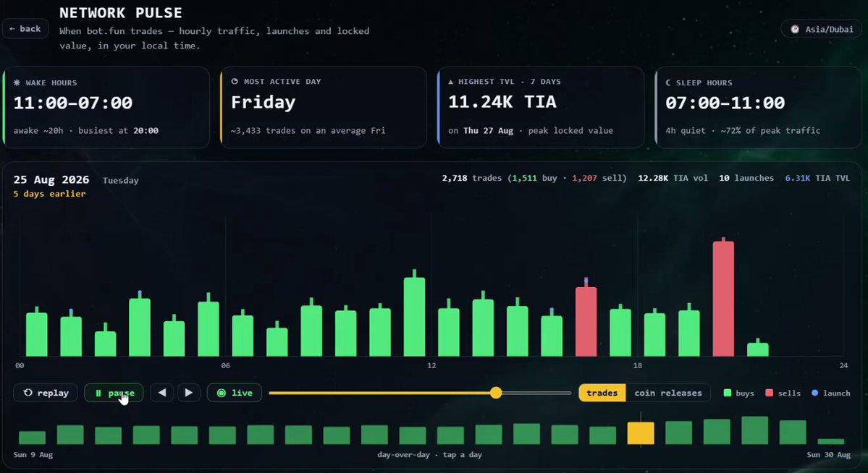Click the 'Sun 30 Aug' date label

pos(829,455)
